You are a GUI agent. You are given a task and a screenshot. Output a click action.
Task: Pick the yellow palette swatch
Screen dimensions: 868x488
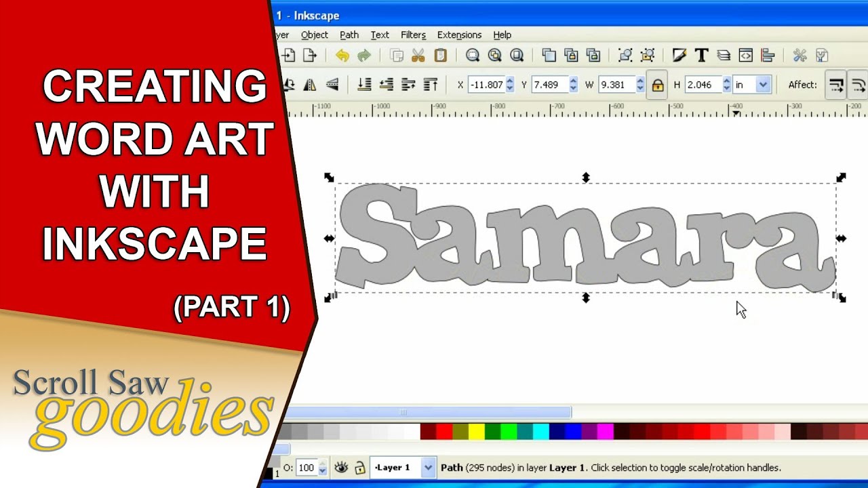[477, 431]
